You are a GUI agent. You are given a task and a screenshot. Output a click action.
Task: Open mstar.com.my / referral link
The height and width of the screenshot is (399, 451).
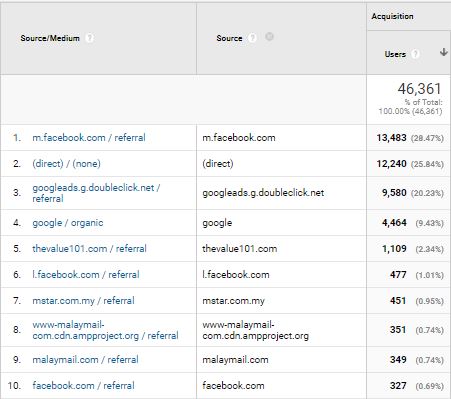tap(83, 301)
